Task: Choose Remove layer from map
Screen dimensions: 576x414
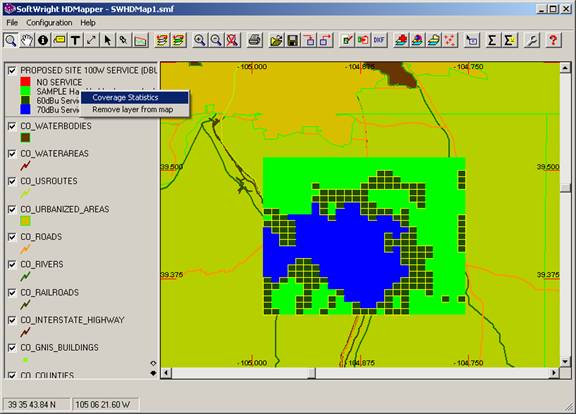Action: 134,109
